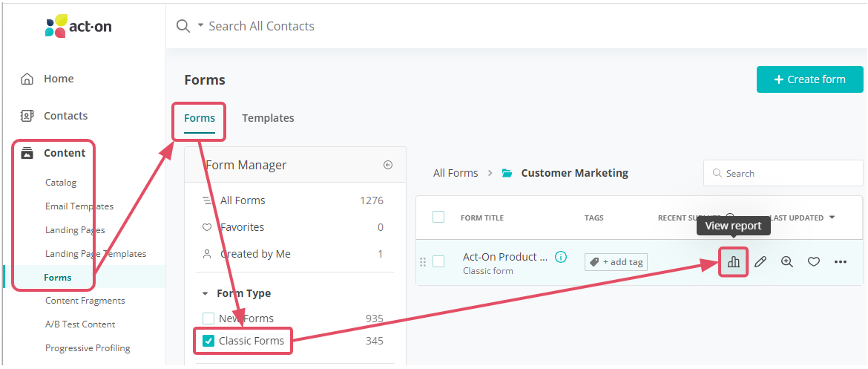Click the search magnifier icon in top bar
The width and height of the screenshot is (868, 369).
coord(183,26)
